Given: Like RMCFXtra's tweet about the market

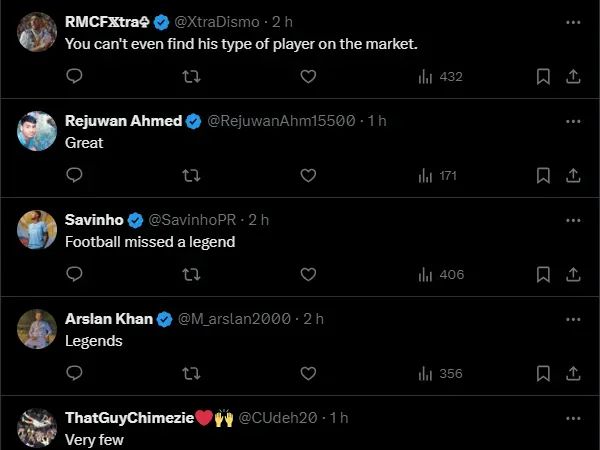Looking at the screenshot, I should [x=308, y=76].
